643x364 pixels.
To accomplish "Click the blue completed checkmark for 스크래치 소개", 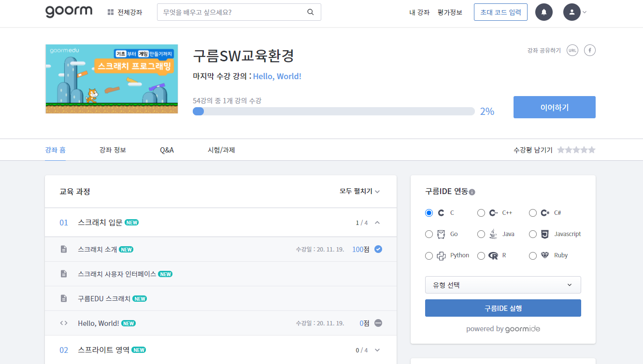I will click(378, 249).
